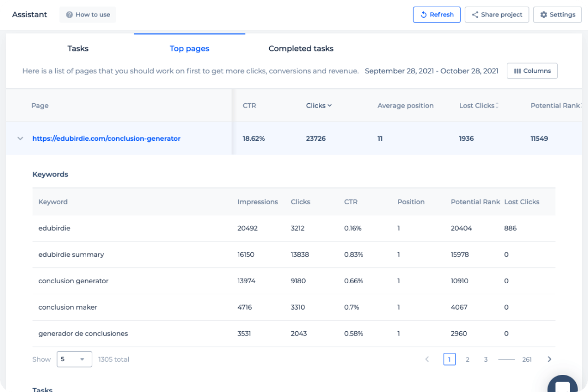
Task: Open the chat widget bubble
Action: pos(563,384)
